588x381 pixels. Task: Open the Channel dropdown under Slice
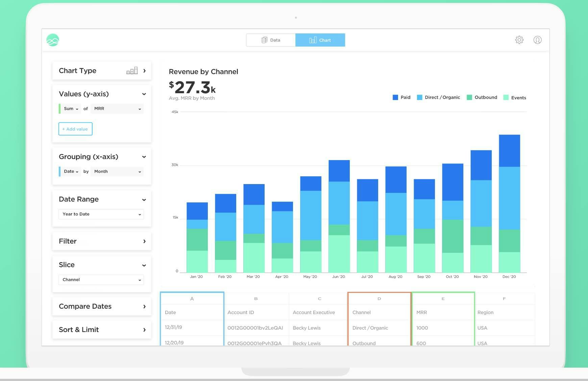101,280
